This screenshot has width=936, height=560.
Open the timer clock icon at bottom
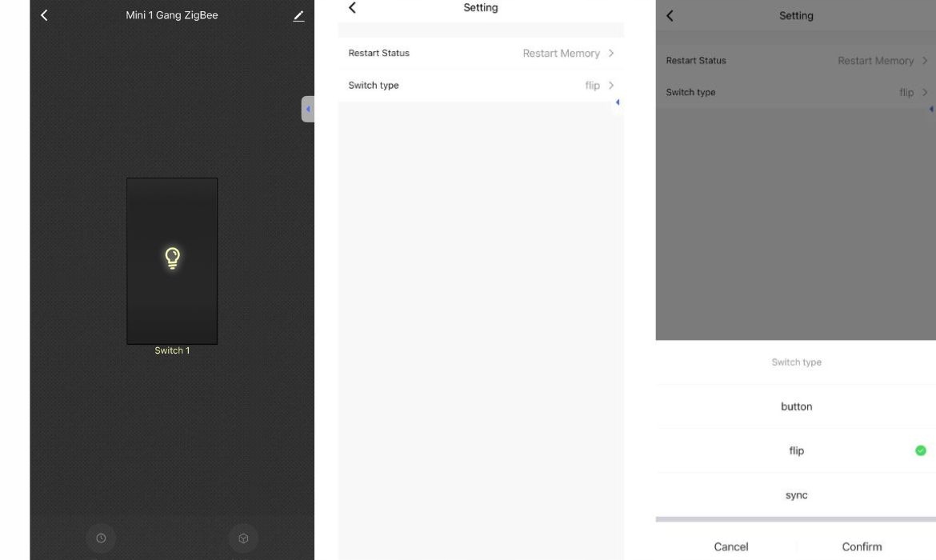point(101,538)
